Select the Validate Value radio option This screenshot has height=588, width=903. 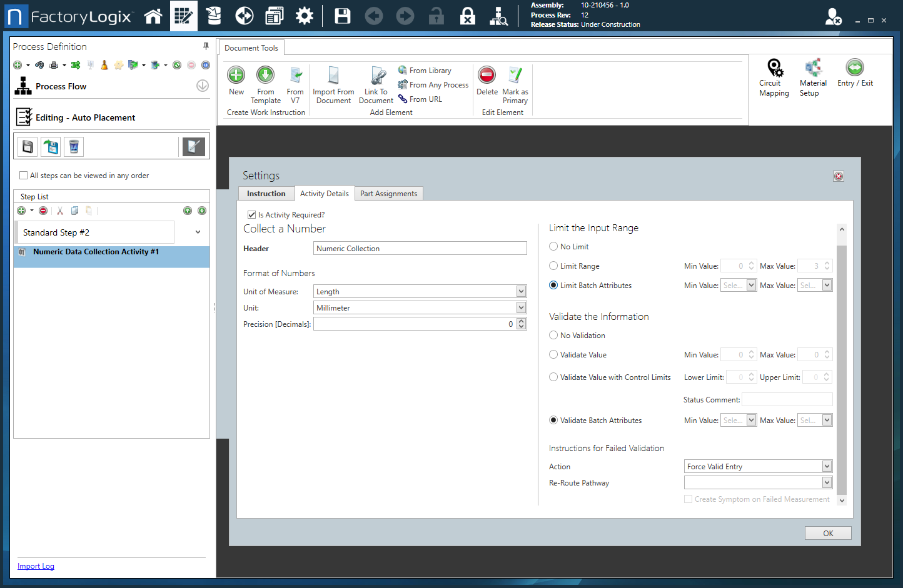click(x=553, y=355)
